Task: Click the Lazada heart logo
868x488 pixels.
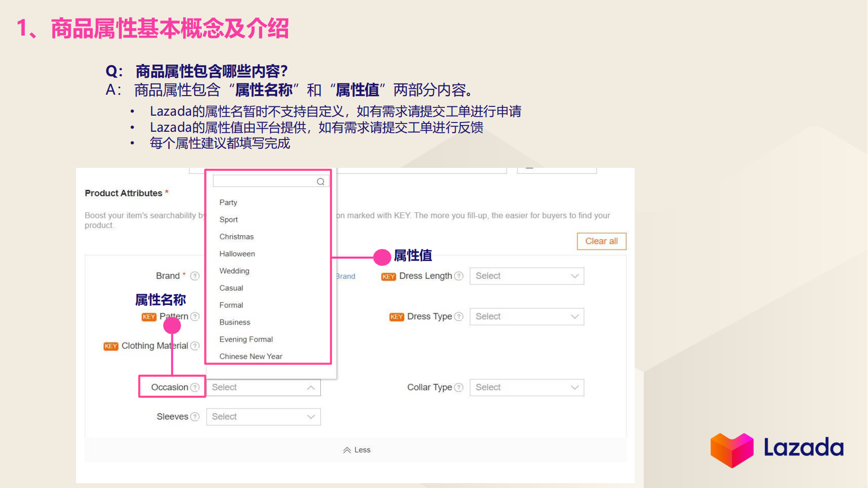Action: click(x=732, y=450)
